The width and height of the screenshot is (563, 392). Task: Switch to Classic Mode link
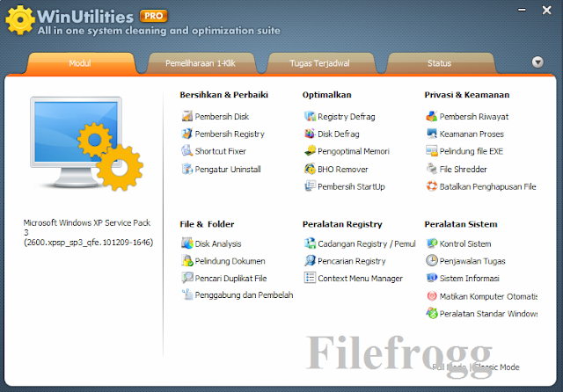(496, 367)
